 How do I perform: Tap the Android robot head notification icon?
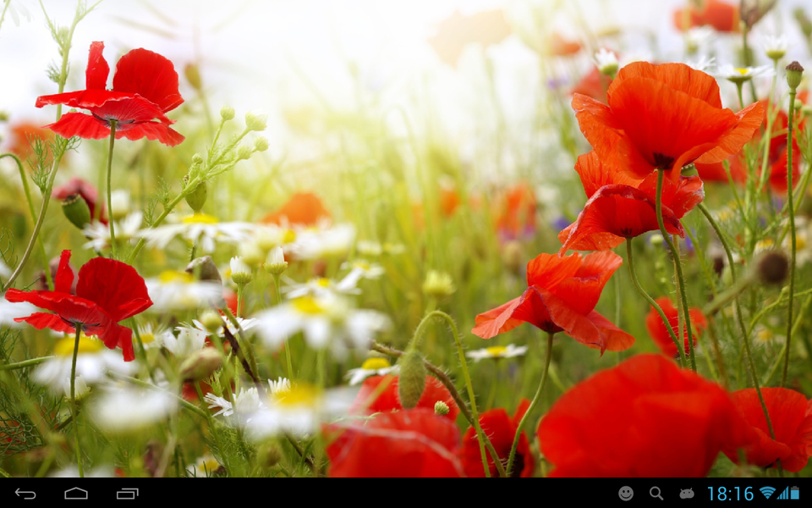point(687,493)
